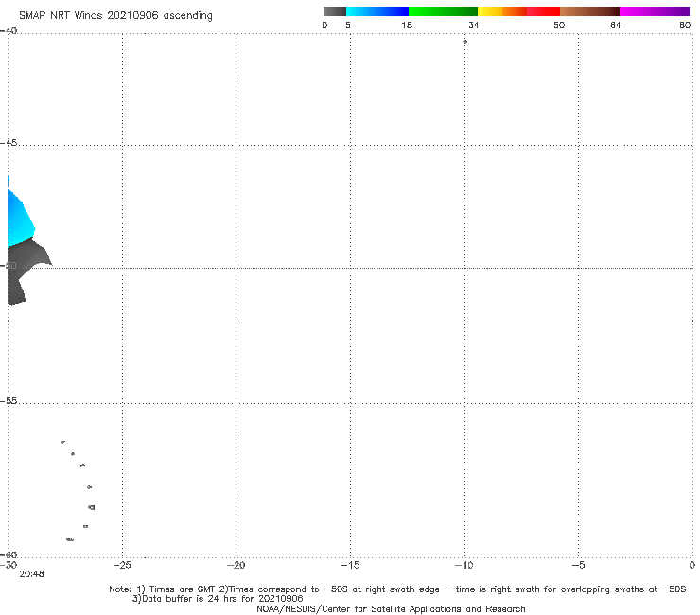
Task: Click the brown segment of the color bar
Action: pos(589,11)
